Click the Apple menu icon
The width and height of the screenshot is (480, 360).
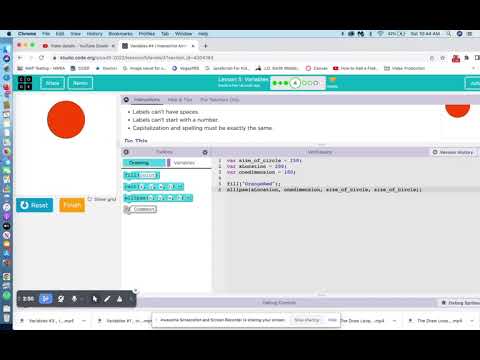9,34
